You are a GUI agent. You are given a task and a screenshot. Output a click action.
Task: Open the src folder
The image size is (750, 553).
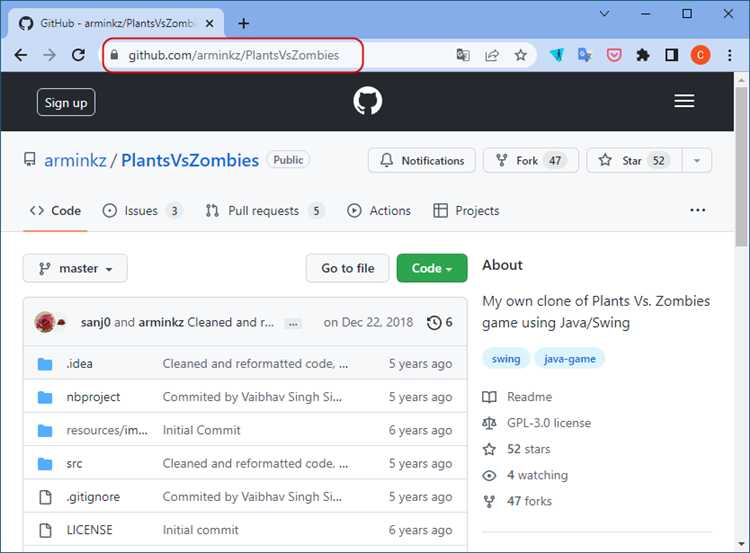tap(74, 464)
